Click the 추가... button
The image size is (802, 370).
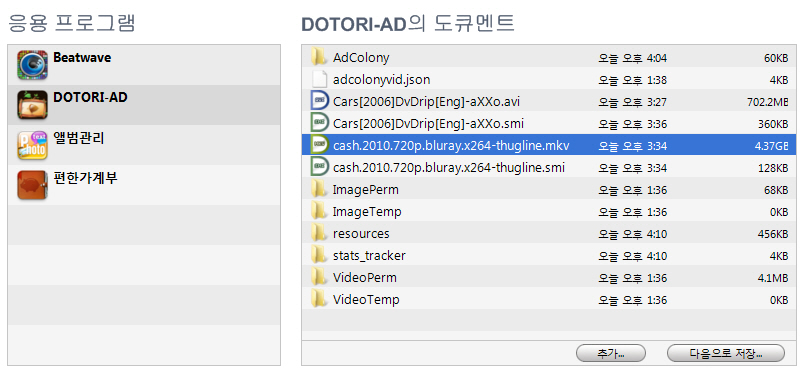point(611,353)
